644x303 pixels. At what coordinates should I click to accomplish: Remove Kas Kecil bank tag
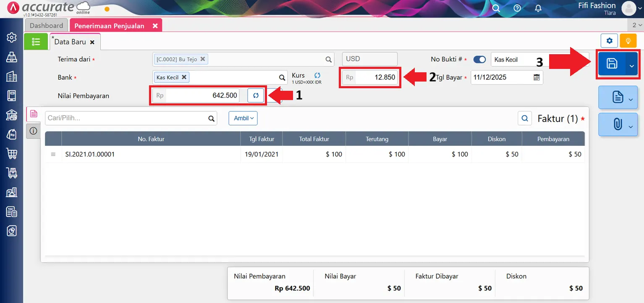point(184,77)
